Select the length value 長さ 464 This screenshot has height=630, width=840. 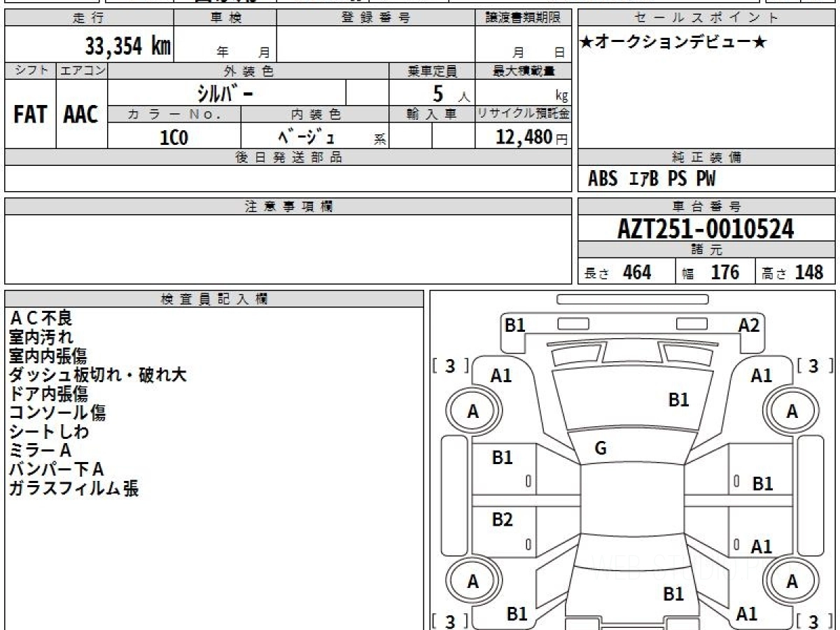point(618,272)
